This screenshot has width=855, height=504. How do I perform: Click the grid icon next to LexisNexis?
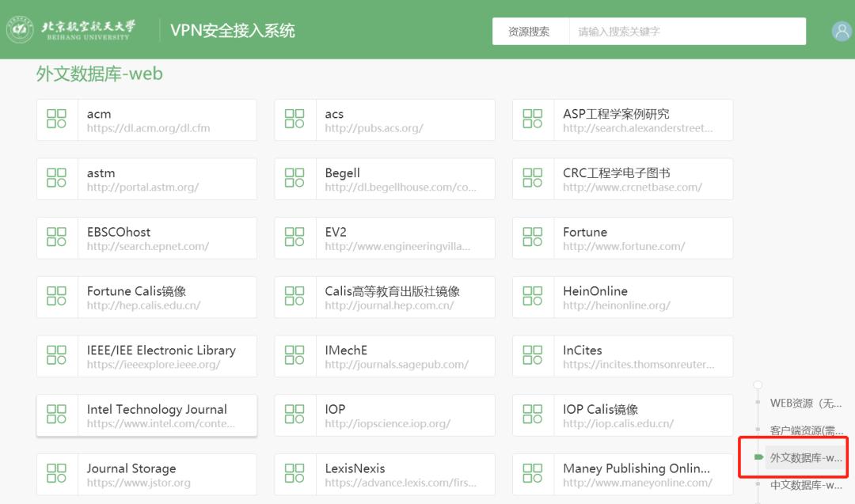point(294,474)
